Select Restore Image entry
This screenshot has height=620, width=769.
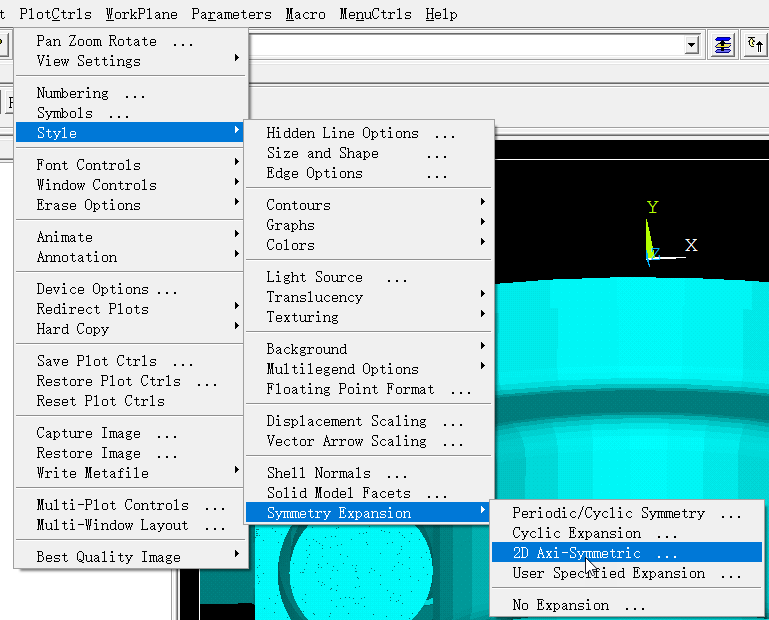(x=130, y=453)
